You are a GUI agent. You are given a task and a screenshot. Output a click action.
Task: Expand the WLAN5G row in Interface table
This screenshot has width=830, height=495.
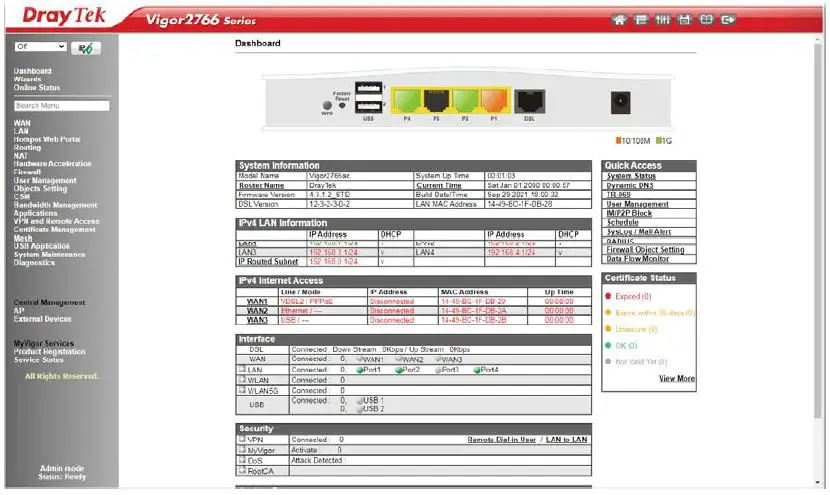click(242, 390)
